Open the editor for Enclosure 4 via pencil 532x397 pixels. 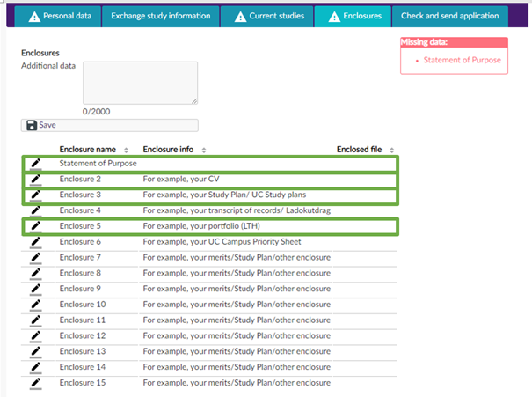pyautogui.click(x=35, y=210)
